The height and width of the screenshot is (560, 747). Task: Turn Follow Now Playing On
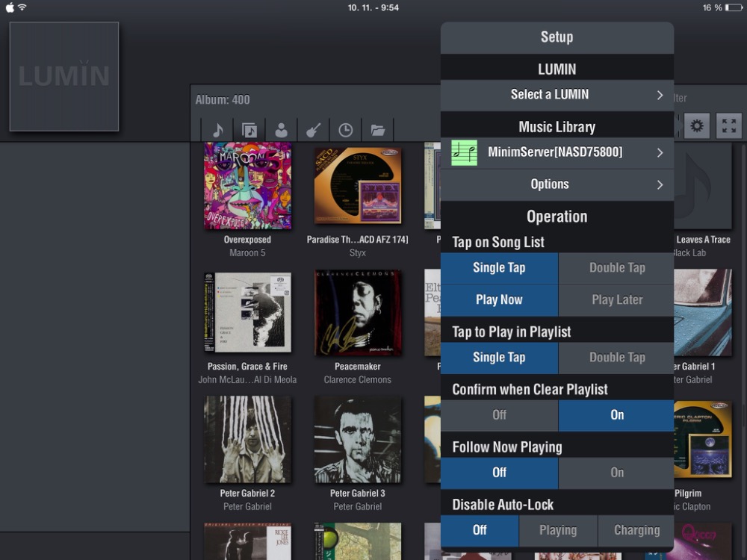(x=616, y=473)
